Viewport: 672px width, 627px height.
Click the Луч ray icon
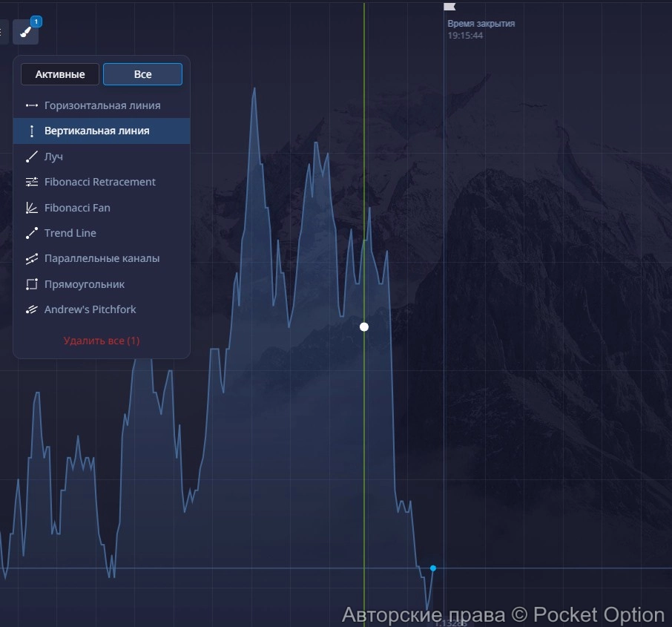pyautogui.click(x=31, y=157)
